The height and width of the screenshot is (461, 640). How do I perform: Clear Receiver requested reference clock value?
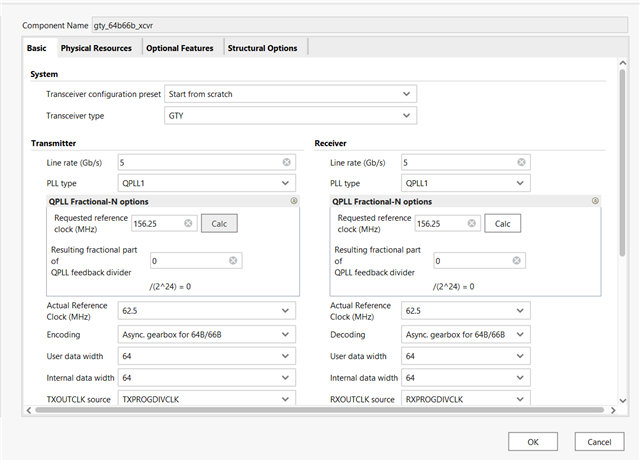click(x=471, y=223)
